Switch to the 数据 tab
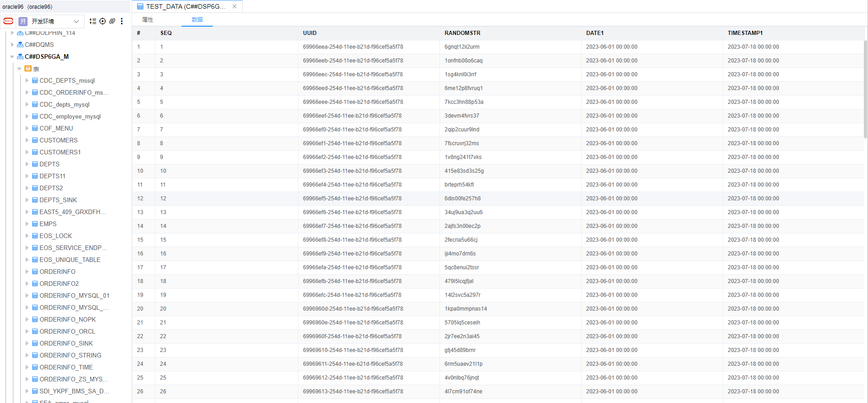The image size is (868, 403). [x=197, y=20]
